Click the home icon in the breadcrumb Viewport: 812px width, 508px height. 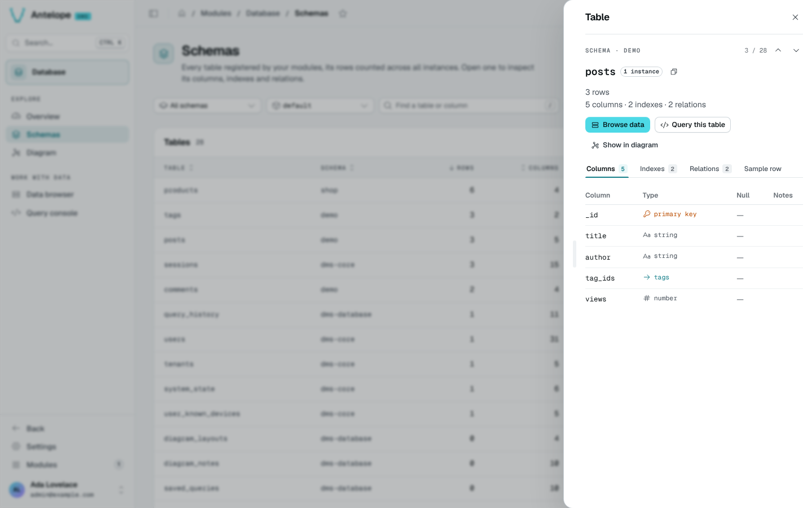tap(182, 13)
